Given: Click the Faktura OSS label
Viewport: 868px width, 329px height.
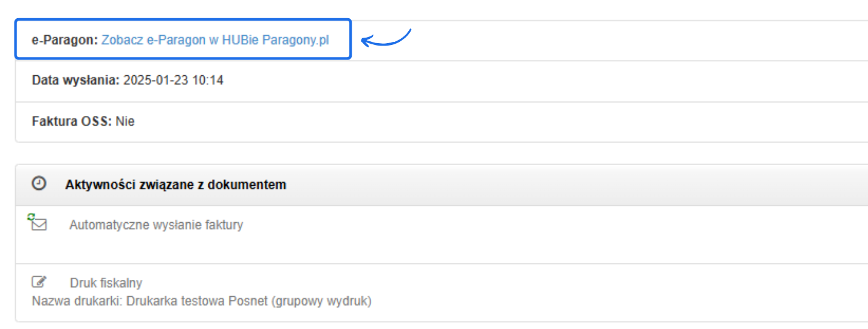Looking at the screenshot, I should (x=72, y=121).
